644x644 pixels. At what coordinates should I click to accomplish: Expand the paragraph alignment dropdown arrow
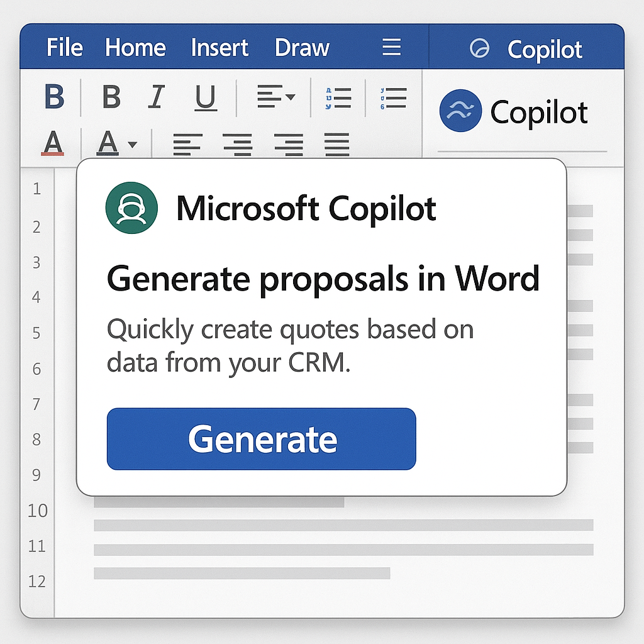coord(291,97)
